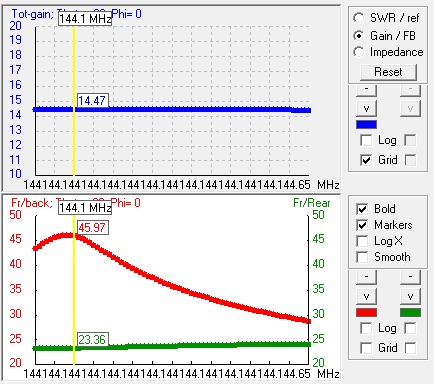The image size is (434, 384).
Task: Uncheck the Bold checkbox
Action: click(362, 209)
